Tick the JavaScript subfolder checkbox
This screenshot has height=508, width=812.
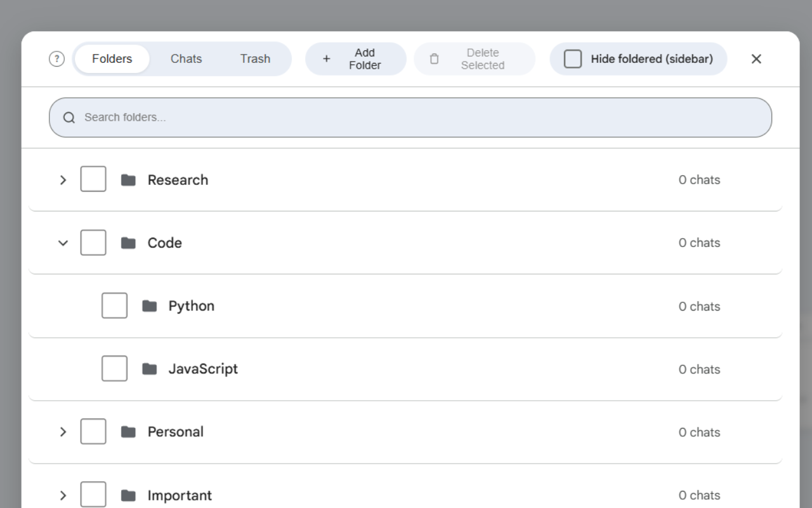pyautogui.click(x=114, y=369)
